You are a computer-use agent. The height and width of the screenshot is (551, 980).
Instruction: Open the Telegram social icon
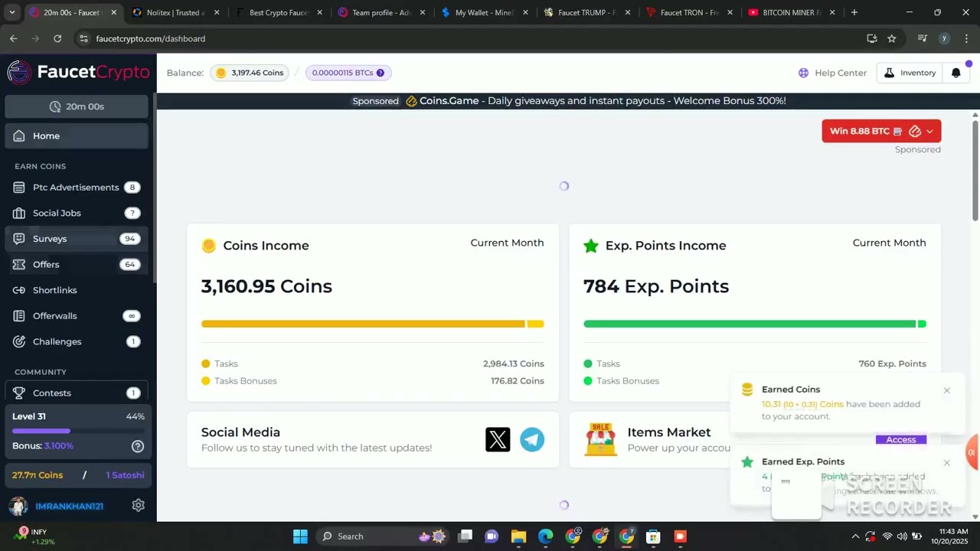(x=532, y=439)
